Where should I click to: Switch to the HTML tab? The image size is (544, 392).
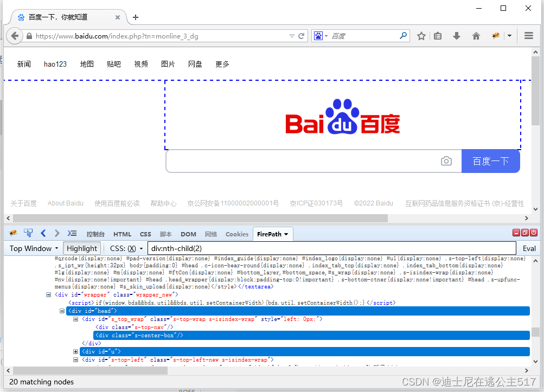[x=123, y=234]
